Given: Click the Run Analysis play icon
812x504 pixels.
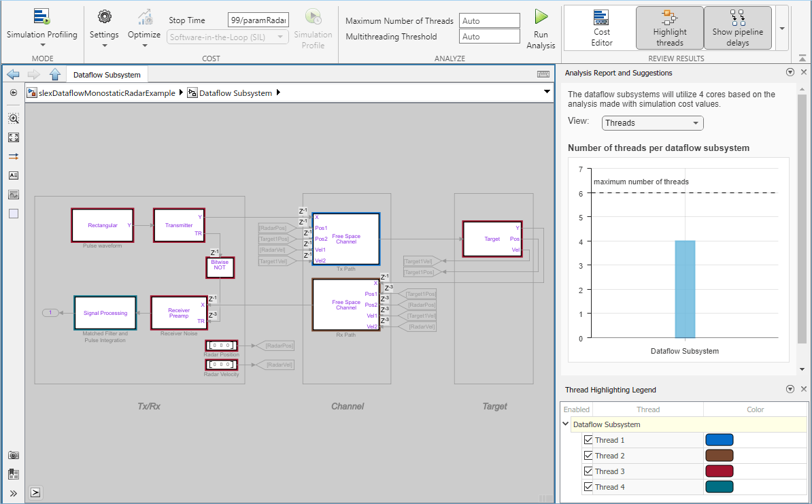Looking at the screenshot, I should coord(541,17).
